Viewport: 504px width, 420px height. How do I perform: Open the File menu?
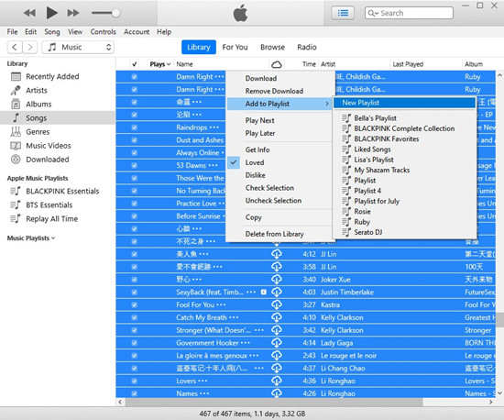click(x=12, y=32)
